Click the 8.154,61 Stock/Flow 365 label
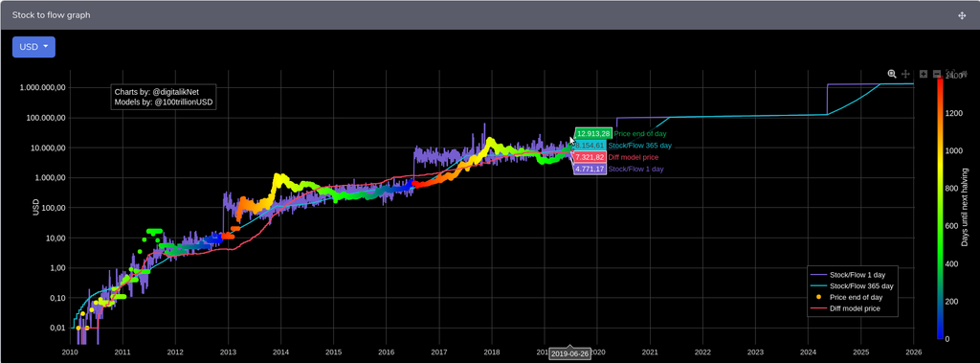980x363 pixels. (x=590, y=146)
